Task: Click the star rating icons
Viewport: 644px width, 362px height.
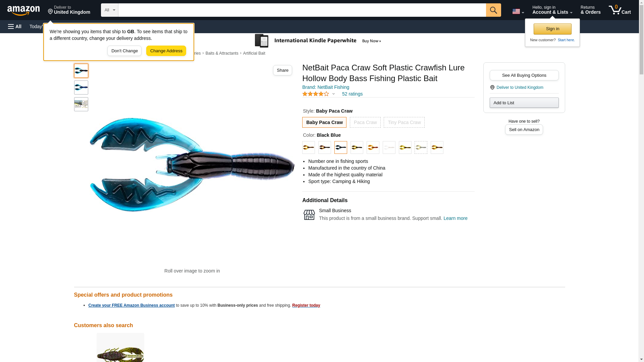Action: pos(315,94)
